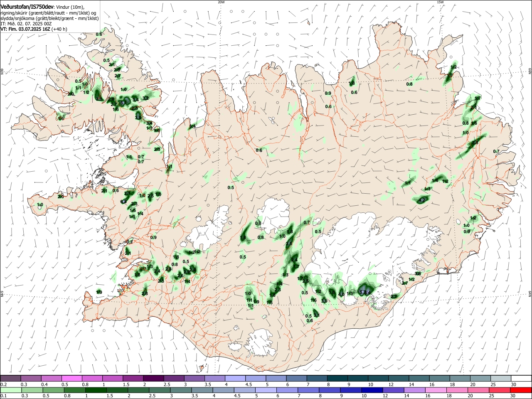Click the '3.2' value in the Westfjords
Viewport: 532px width, 399px height.
(145, 98)
